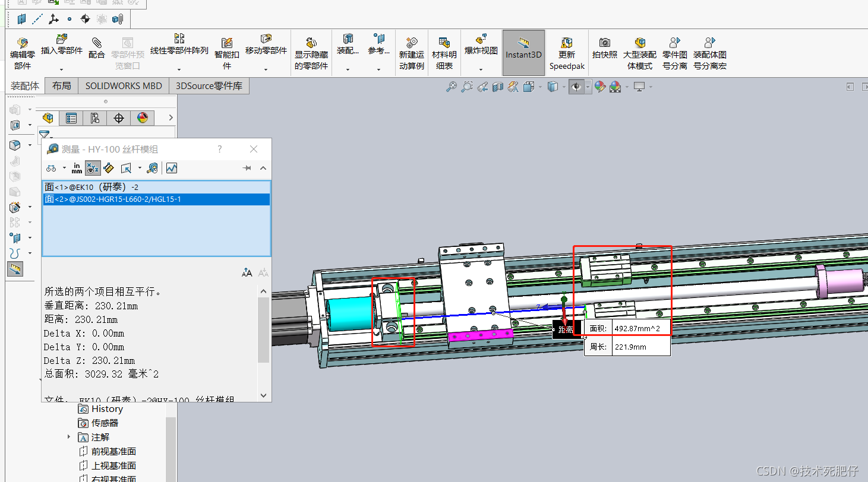Open the 爆炸视图 dropdown arrow

(x=481, y=69)
